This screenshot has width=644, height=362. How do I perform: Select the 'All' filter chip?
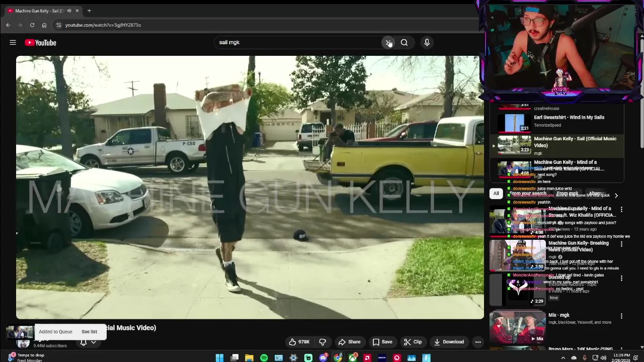pos(496,194)
